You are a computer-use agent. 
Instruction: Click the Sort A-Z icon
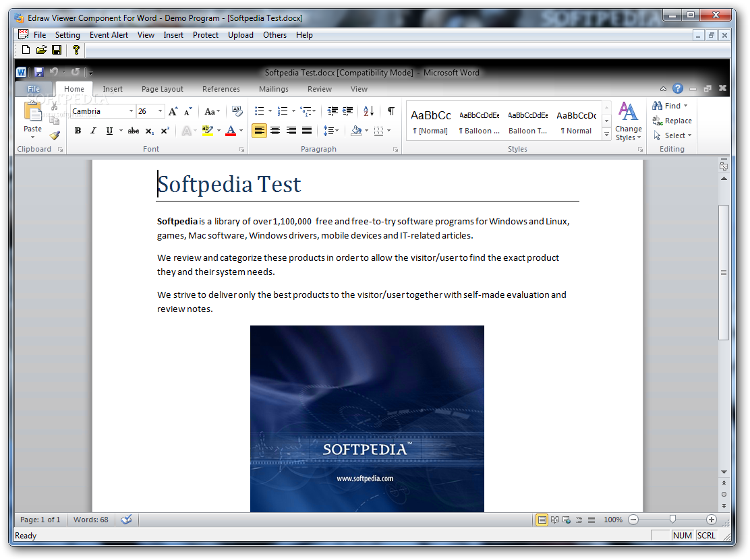point(369,111)
